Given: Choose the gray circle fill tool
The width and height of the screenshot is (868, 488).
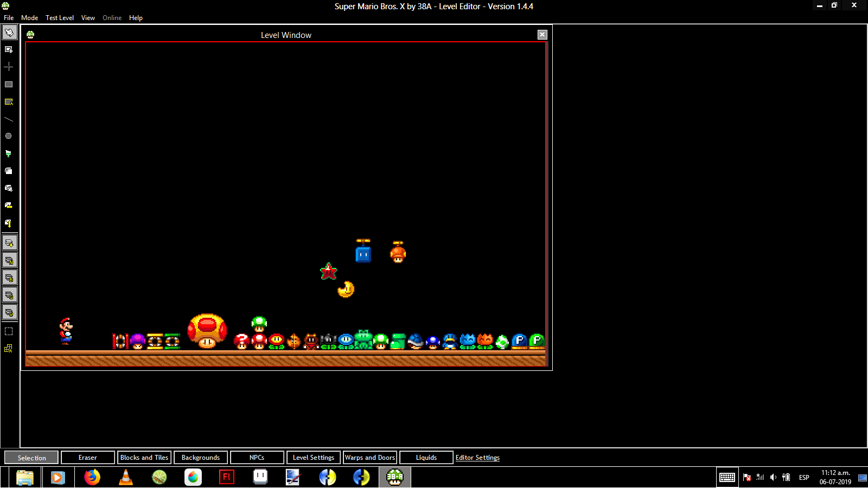Looking at the screenshot, I should click(x=9, y=136).
